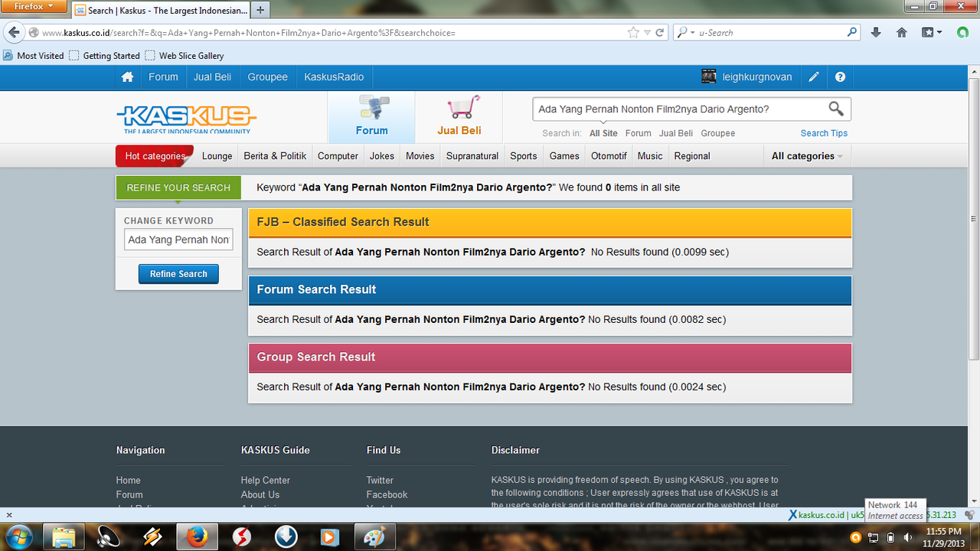Open the media player taskbar icon
This screenshot has height=551, width=980.
(330, 537)
